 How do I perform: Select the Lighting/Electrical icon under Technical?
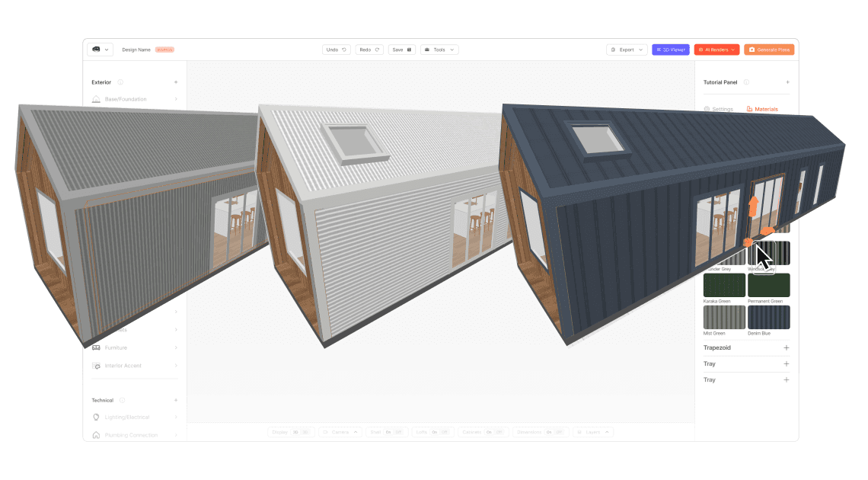(96, 417)
